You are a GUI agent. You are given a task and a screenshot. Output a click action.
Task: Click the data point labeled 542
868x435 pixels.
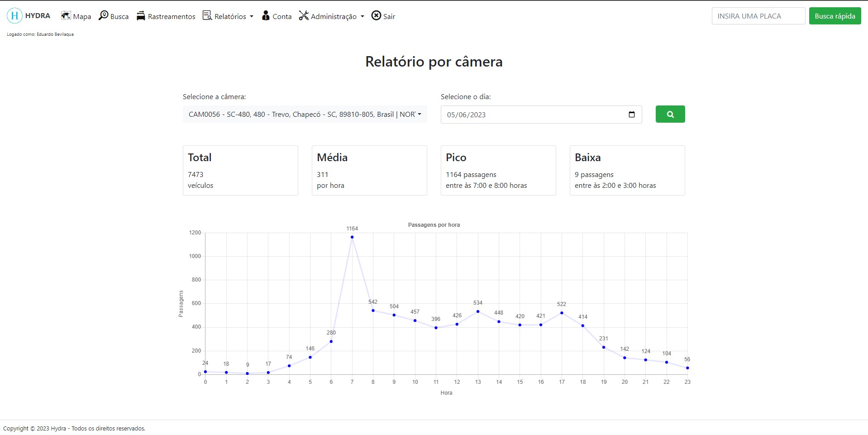point(373,311)
